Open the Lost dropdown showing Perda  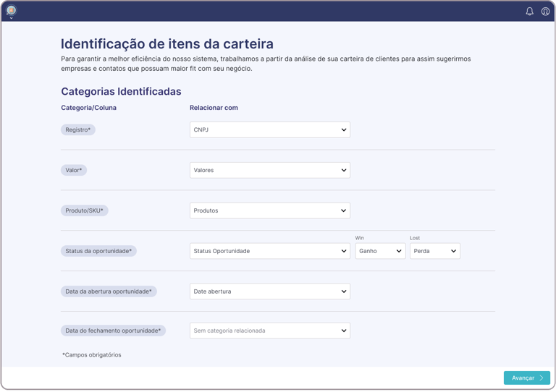click(434, 251)
